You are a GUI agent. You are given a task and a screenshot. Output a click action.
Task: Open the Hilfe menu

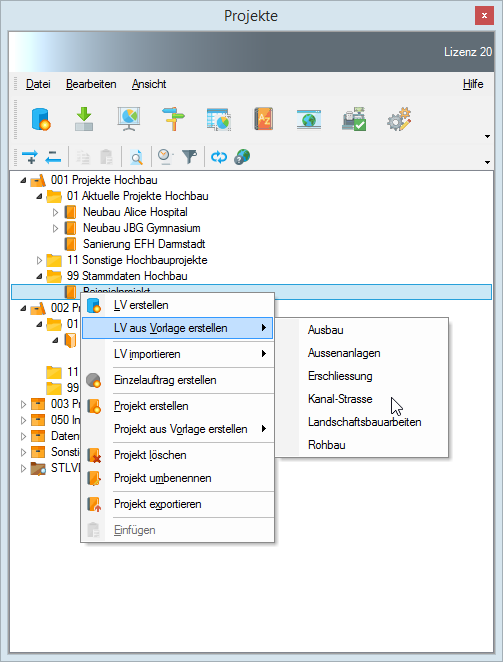(473, 84)
